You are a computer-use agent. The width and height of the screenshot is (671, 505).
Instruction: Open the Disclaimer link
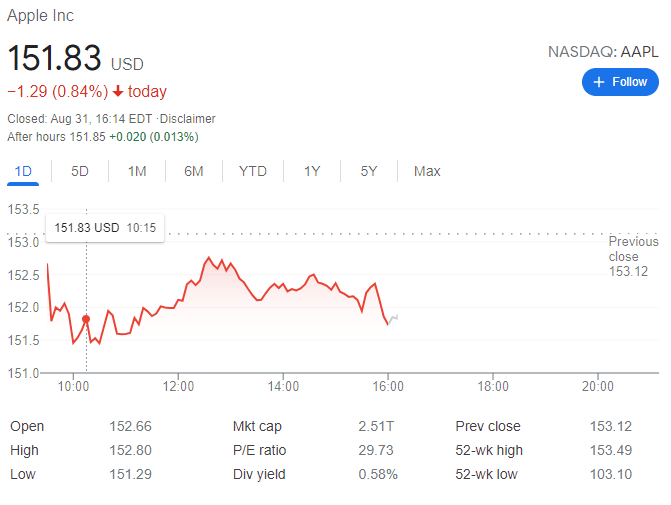point(188,119)
